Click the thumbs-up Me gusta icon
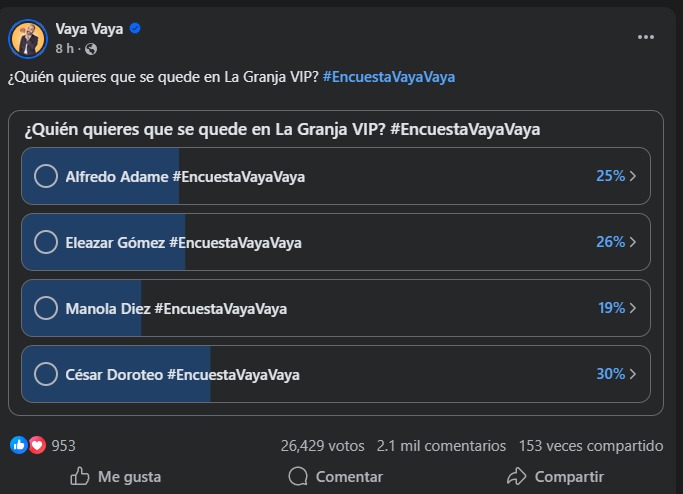Screen dimensions: 683x494 (x=80, y=477)
